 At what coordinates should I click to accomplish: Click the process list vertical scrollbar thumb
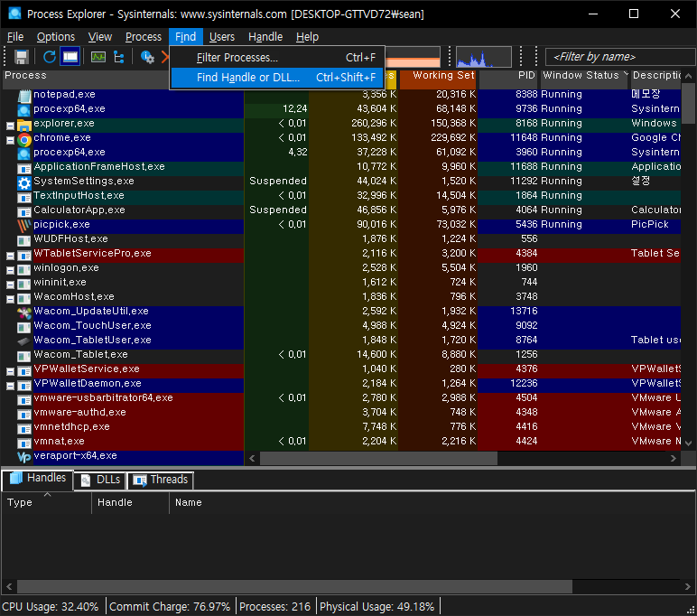[688, 104]
